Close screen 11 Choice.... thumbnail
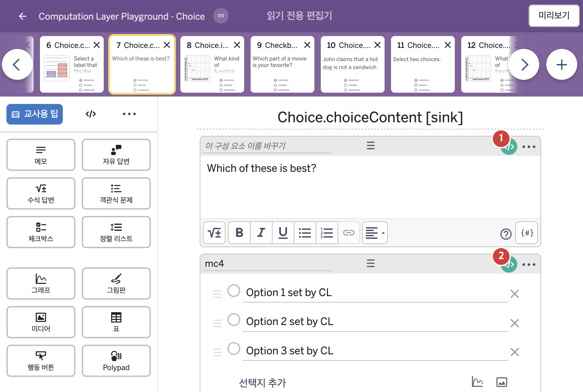 point(448,45)
